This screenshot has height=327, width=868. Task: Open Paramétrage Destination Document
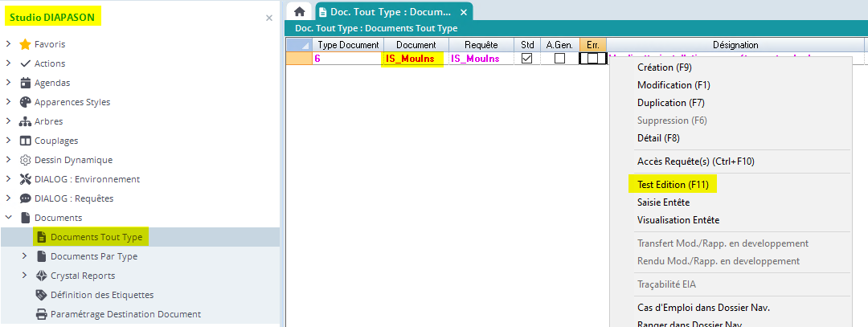125,314
